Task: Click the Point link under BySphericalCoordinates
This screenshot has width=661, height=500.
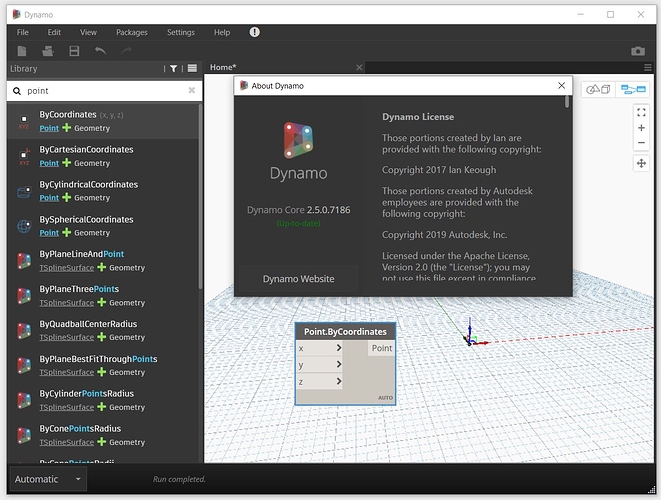Action: click(49, 233)
